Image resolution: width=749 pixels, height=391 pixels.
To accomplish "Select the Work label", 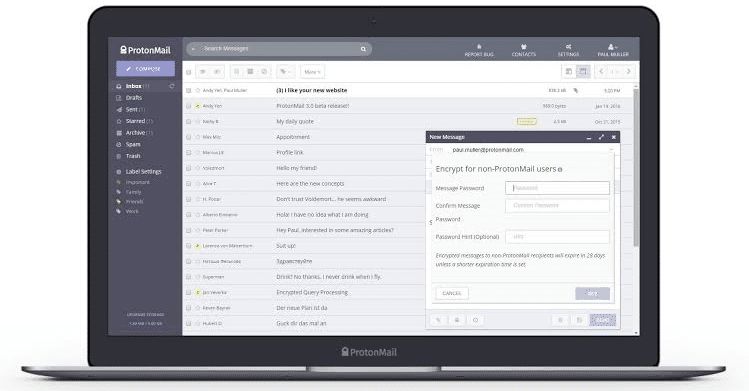I will coord(132,211).
